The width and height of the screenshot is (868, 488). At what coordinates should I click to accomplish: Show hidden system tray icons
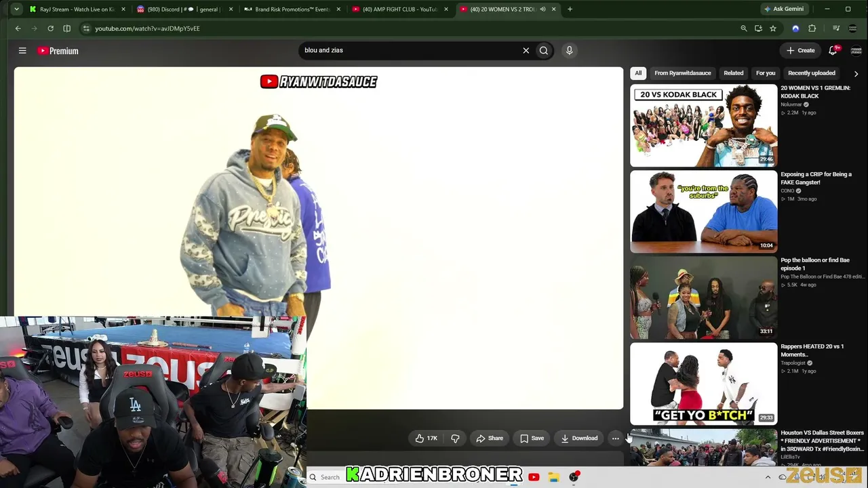click(768, 477)
